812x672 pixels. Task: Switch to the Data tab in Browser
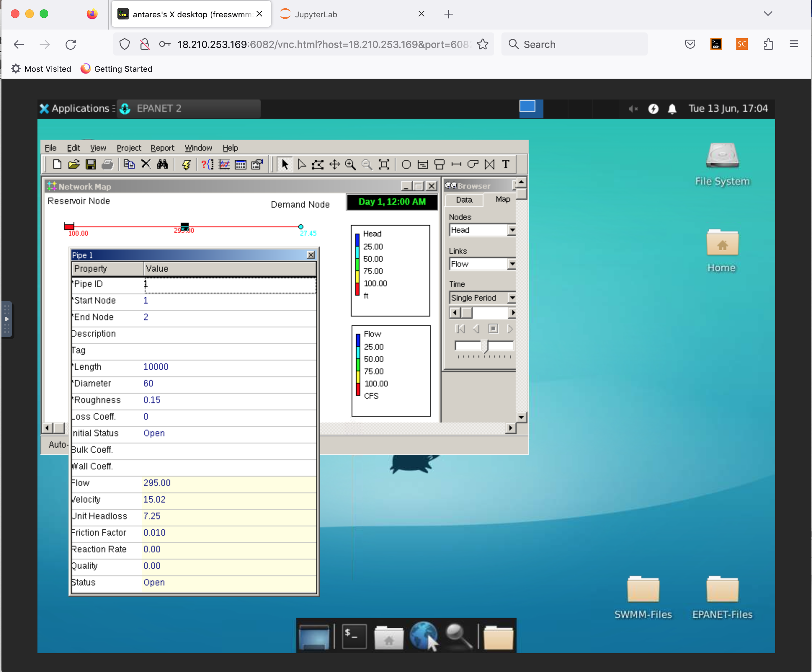click(464, 200)
